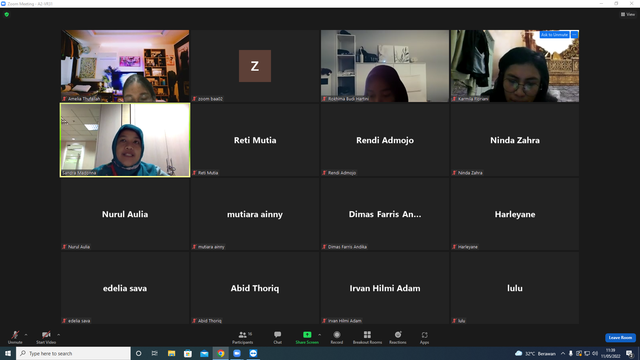Select the Reti Mutia participant tile
The image size is (640, 360).
point(255,140)
